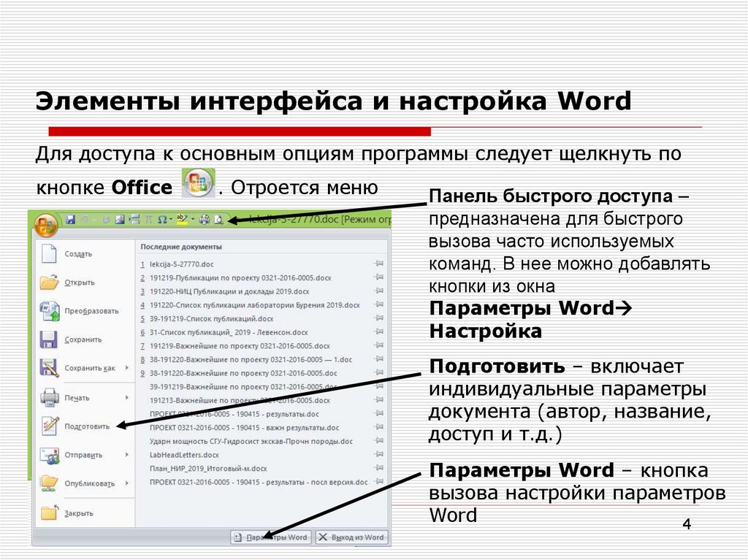
Task: Pin LabHeadLetters.docx in the recent documents
Action: (x=379, y=454)
